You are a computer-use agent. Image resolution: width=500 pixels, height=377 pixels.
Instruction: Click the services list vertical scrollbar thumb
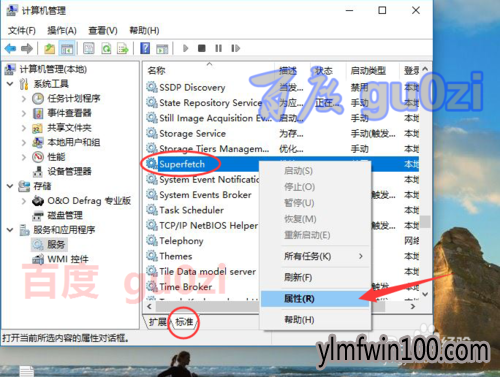click(x=425, y=222)
